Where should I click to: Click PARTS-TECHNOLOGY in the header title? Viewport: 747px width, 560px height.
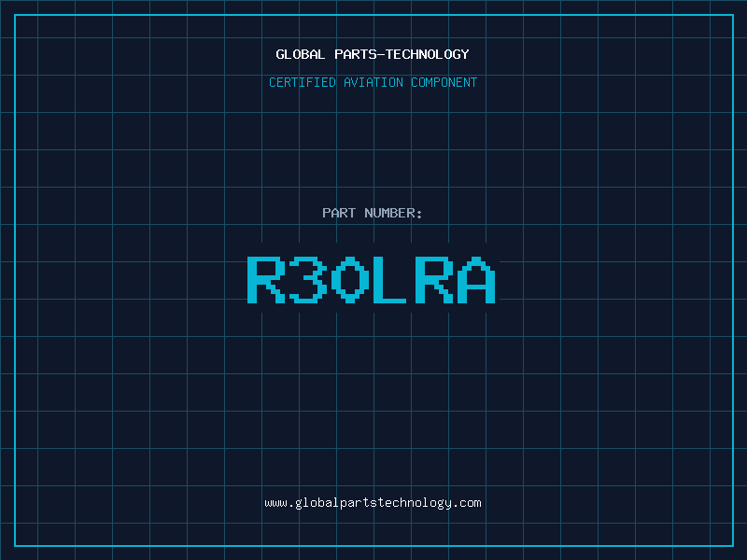(401, 54)
